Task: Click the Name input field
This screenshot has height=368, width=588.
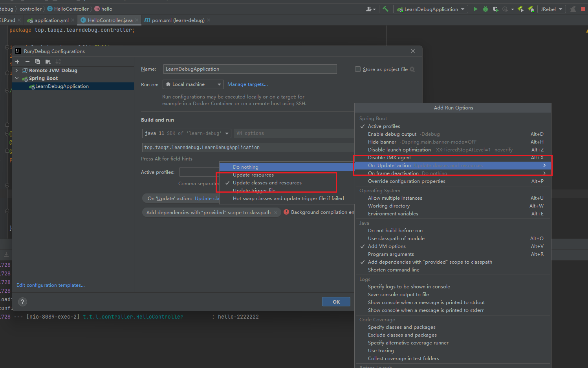Action: click(x=250, y=69)
